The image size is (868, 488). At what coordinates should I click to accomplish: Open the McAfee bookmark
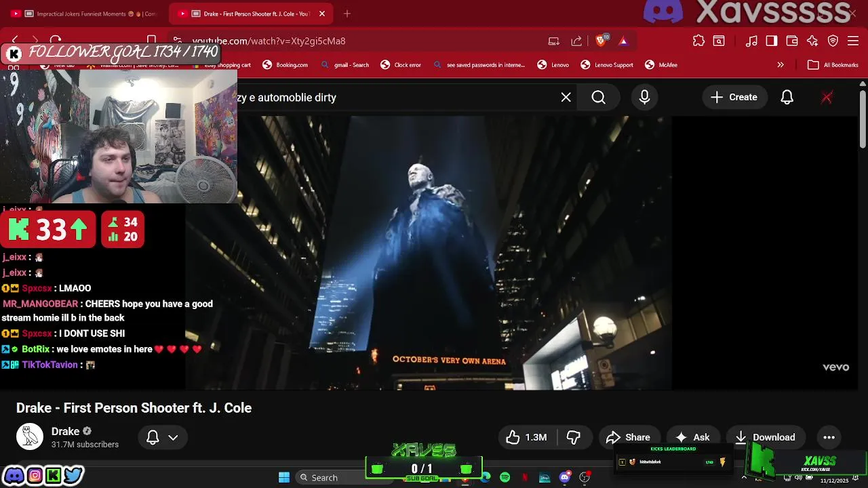tap(661, 65)
